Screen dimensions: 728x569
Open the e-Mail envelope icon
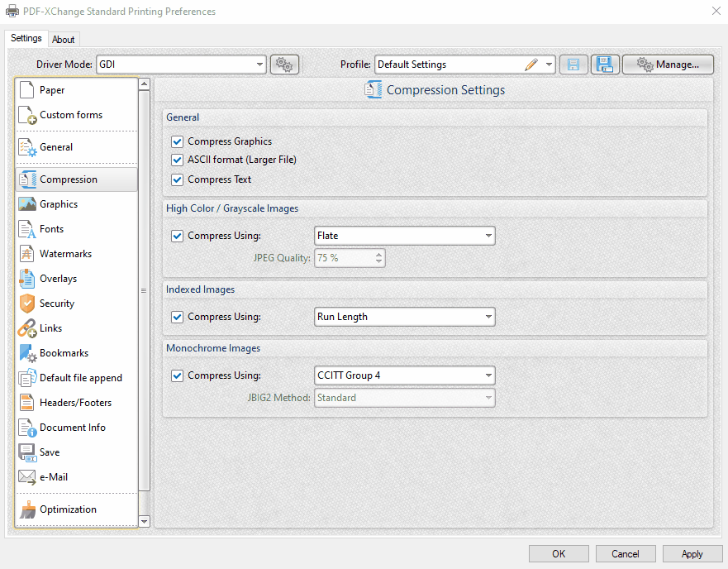click(27, 477)
